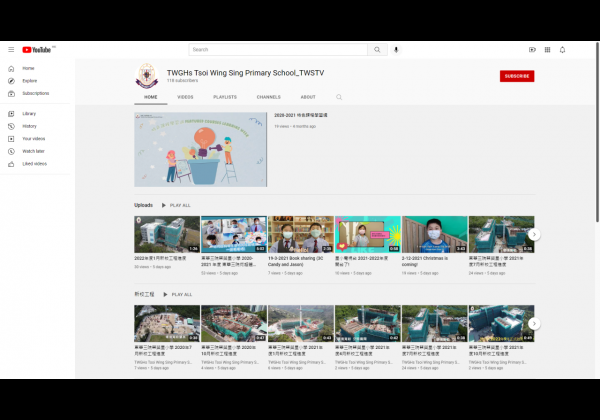Open the 2-12-2021 Christmas is coming thumbnail
Image resolution: width=600 pixels, height=420 pixels.
435,234
